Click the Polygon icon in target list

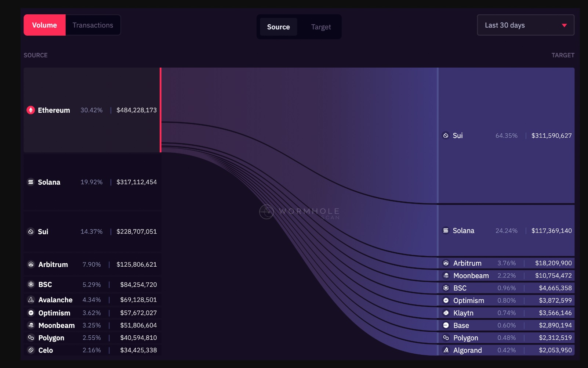tap(446, 338)
